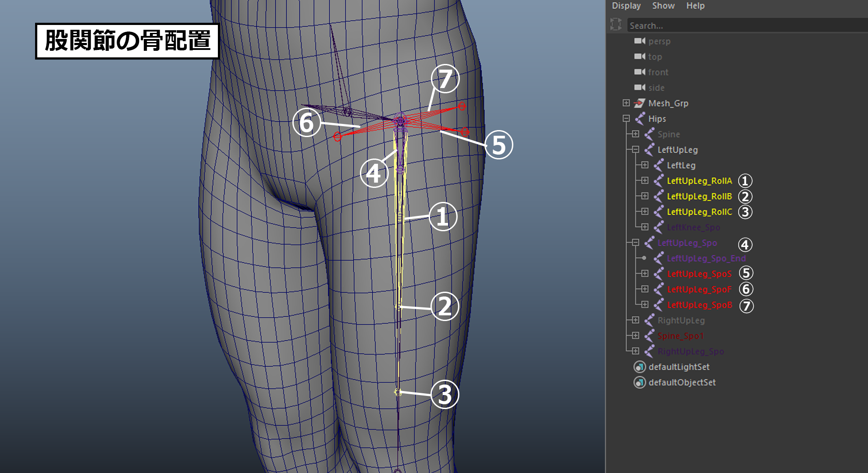
Task: Open the Show menu
Action: pos(663,6)
